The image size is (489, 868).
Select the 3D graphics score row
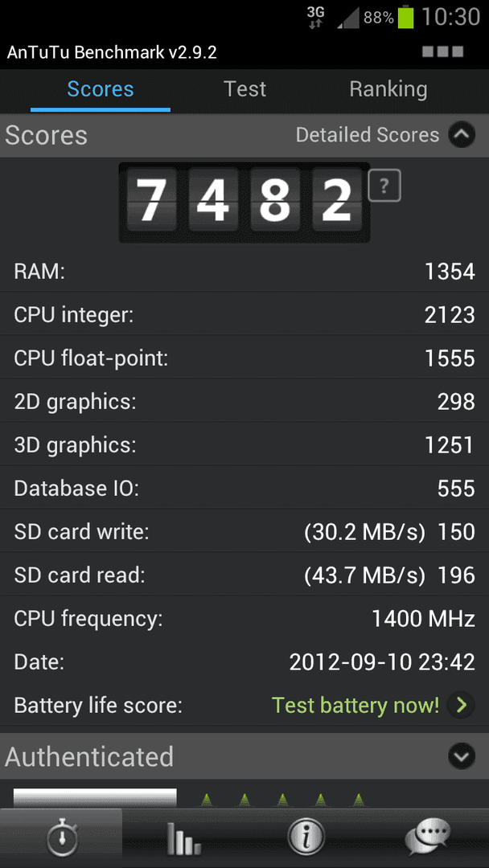(244, 444)
